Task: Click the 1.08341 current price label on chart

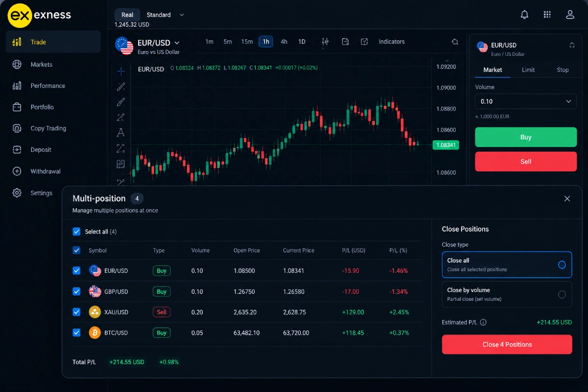Action: pyautogui.click(x=446, y=145)
